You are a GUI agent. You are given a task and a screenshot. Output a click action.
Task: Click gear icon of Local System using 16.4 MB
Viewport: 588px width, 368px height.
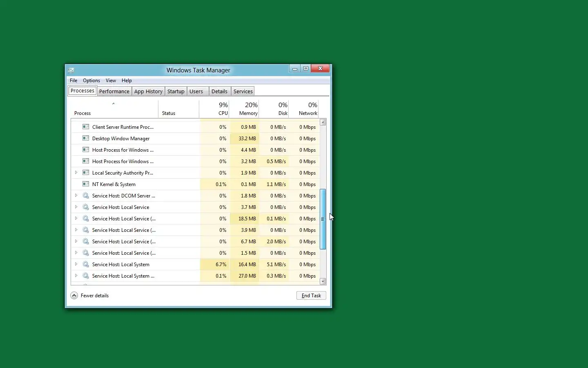click(x=86, y=264)
